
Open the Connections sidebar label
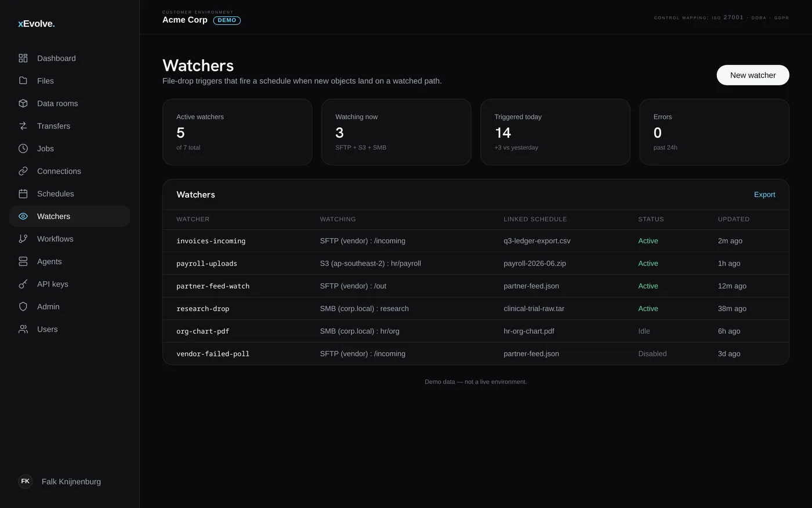(59, 171)
